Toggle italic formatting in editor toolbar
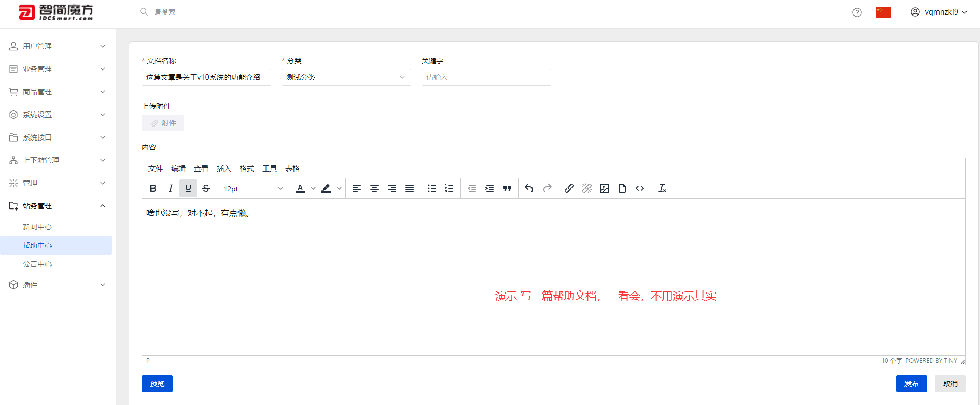 pos(171,188)
